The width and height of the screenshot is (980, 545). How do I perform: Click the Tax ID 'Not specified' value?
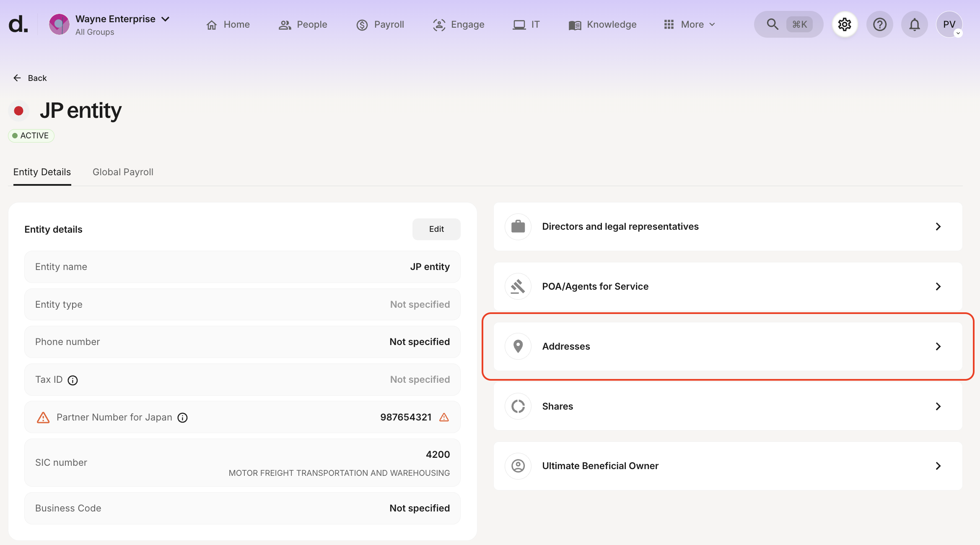pos(420,379)
